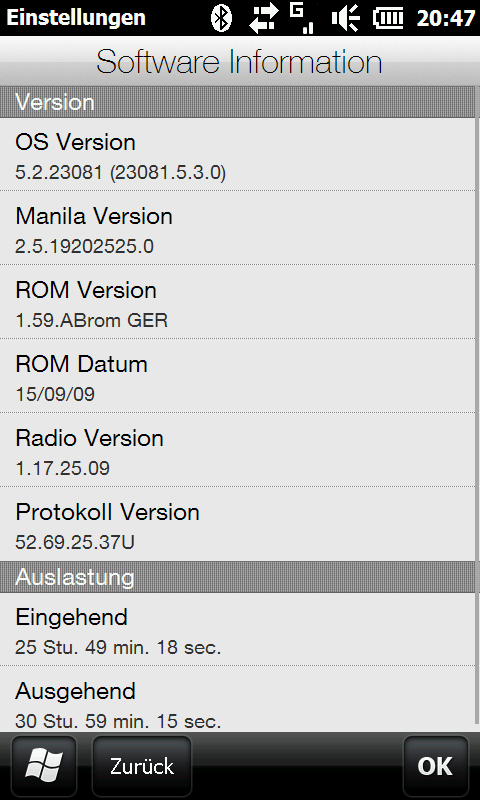Tap the speaker volume icon

click(345, 19)
